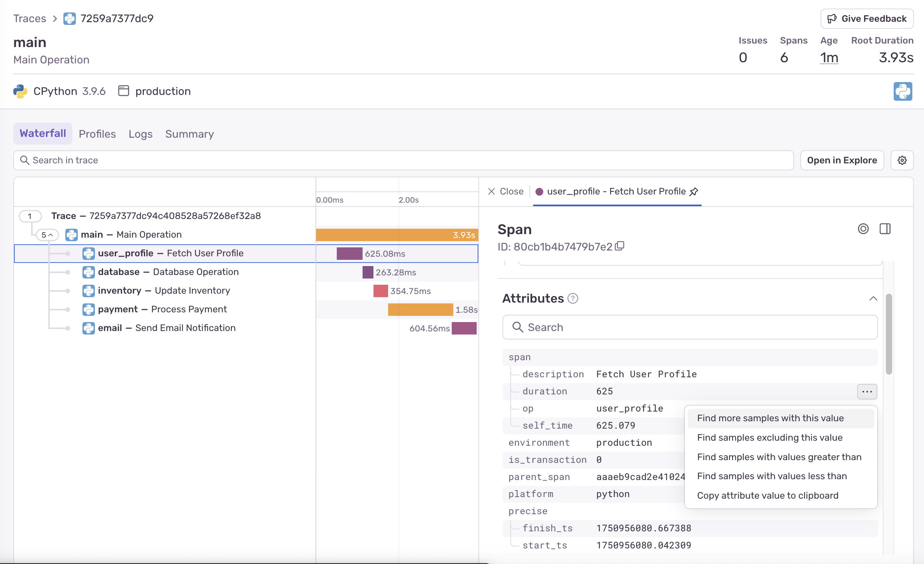
Task: Click the Python icon on the database row
Action: tap(89, 272)
